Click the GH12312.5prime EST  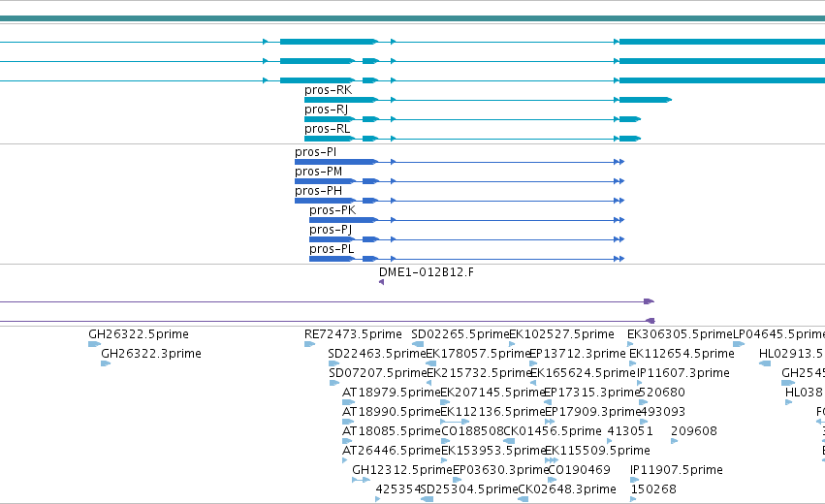402,471
